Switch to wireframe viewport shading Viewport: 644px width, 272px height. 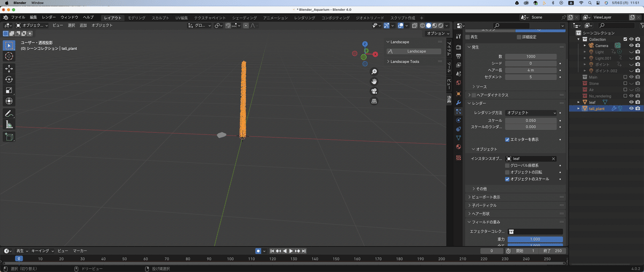pos(422,25)
